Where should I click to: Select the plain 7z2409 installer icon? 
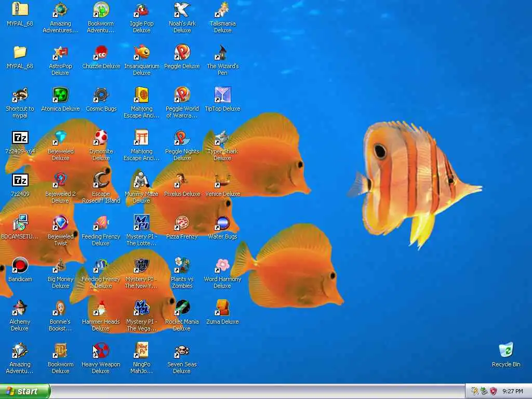20,180
